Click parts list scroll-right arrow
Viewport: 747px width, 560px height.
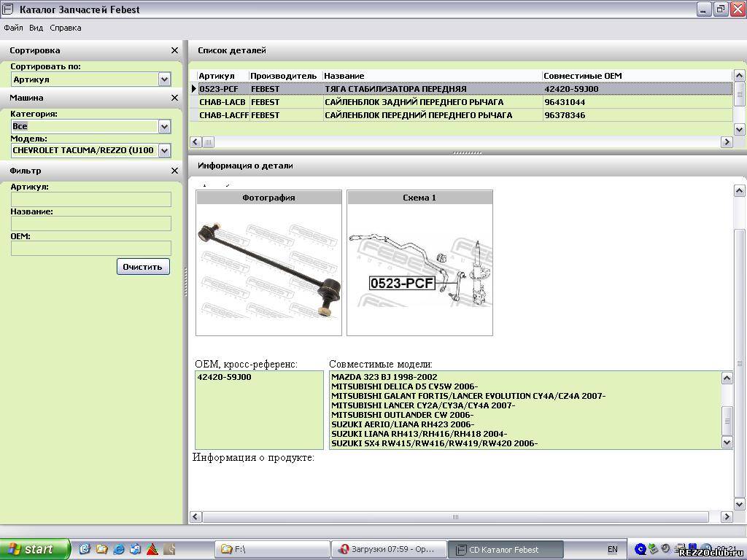pyautogui.click(x=727, y=142)
